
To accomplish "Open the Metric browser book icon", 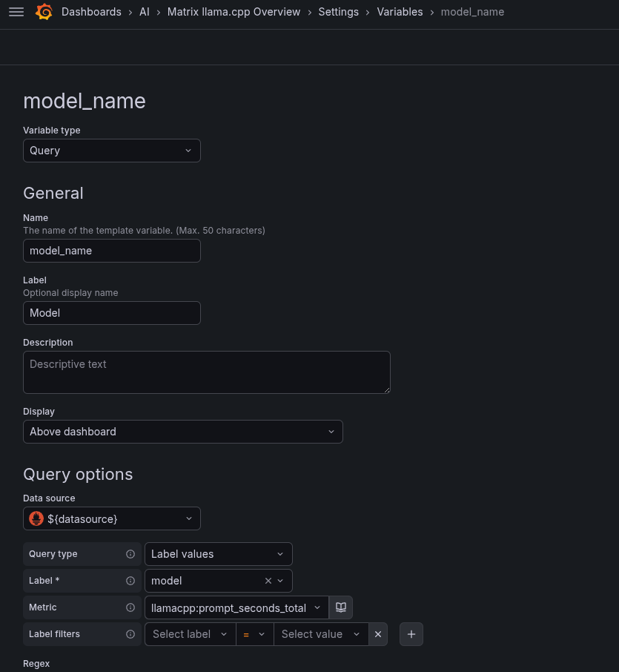I will (x=340, y=607).
